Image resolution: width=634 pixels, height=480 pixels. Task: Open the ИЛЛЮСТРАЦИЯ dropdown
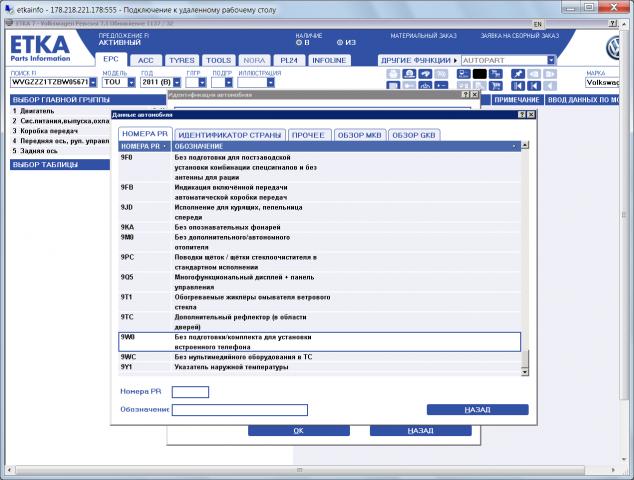tap(271, 82)
